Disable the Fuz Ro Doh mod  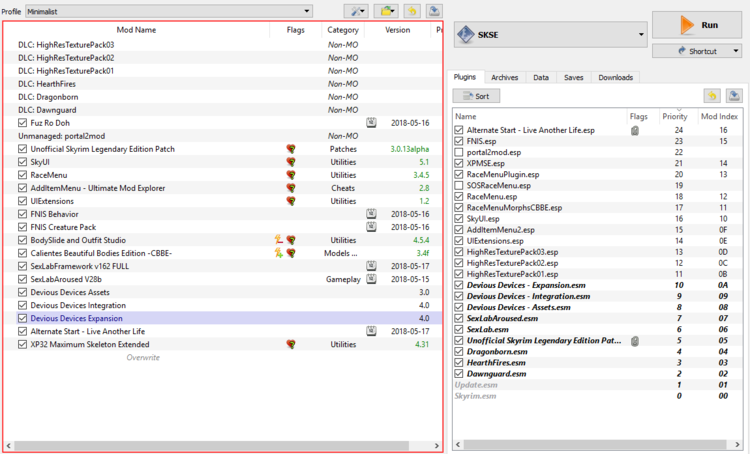coord(22,123)
